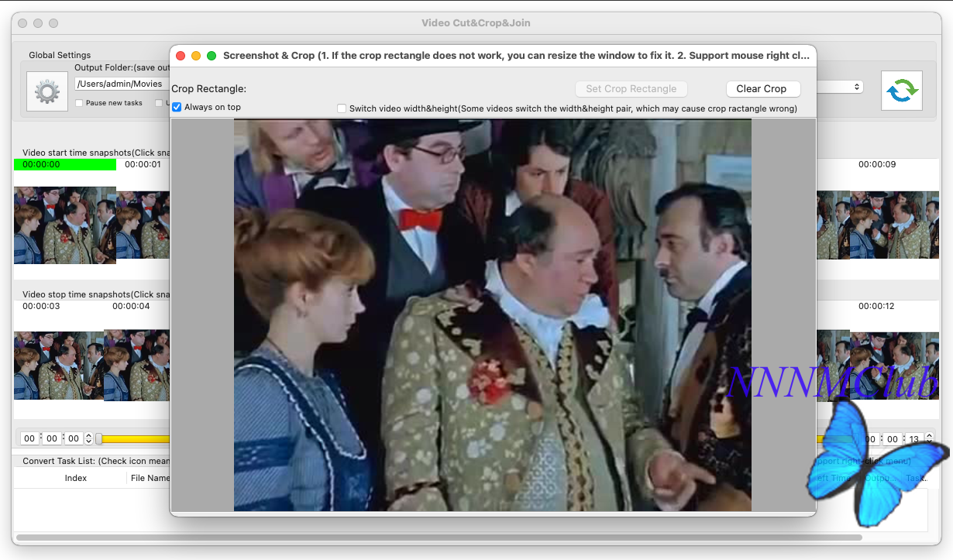Click the Set Crop Rectangle button
This screenshot has width=953, height=560.
tap(631, 89)
